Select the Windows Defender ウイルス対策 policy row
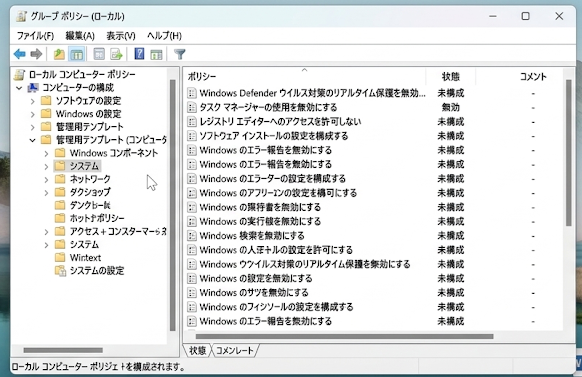This screenshot has width=582, height=377. (x=373, y=93)
